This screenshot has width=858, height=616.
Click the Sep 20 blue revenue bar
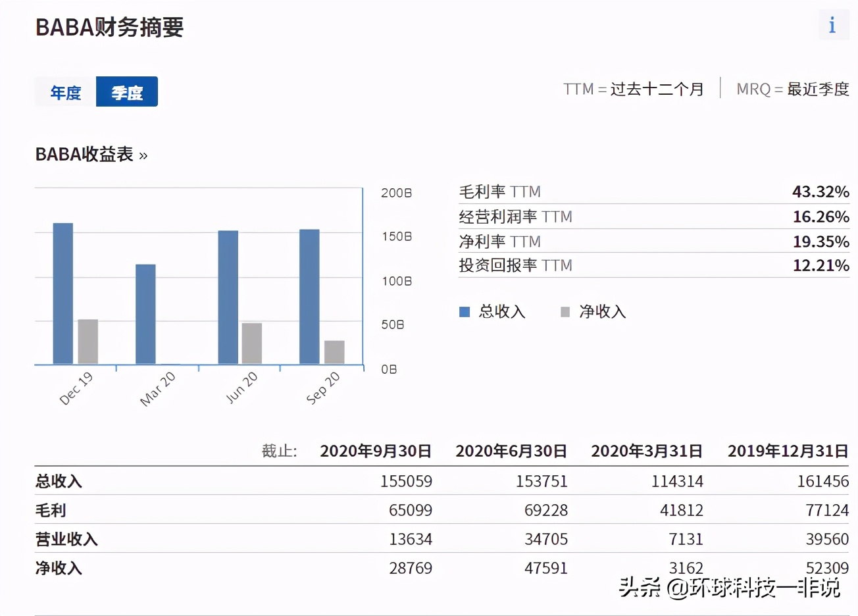(x=309, y=297)
